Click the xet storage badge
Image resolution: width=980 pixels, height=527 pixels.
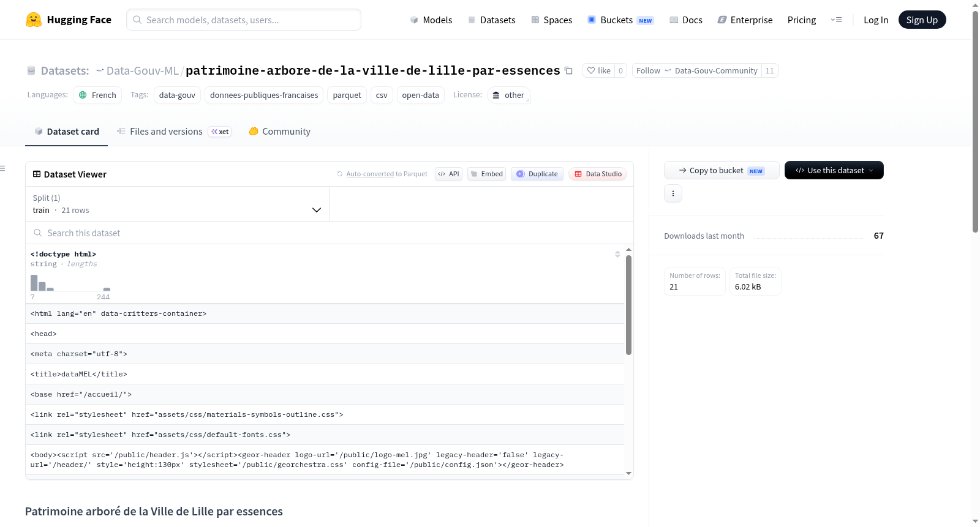(x=220, y=132)
